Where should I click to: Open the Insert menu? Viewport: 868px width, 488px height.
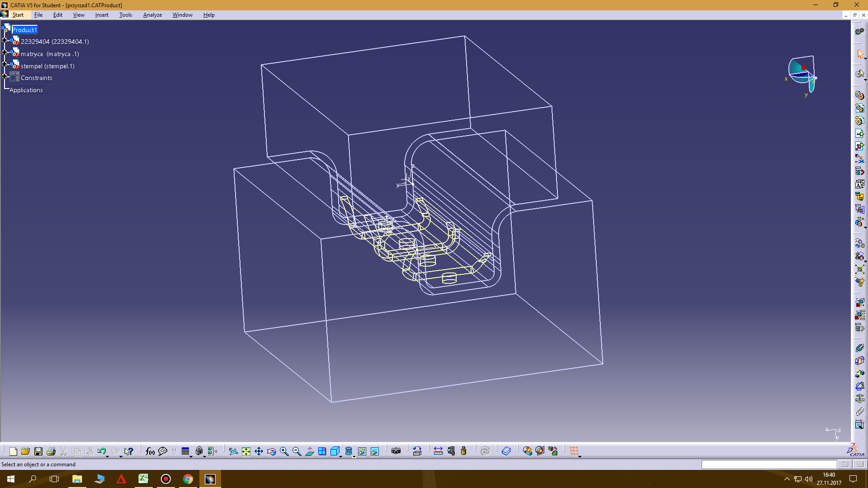click(x=102, y=15)
